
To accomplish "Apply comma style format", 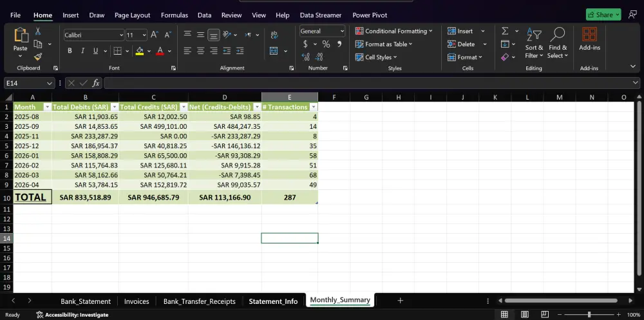I will coord(339,44).
